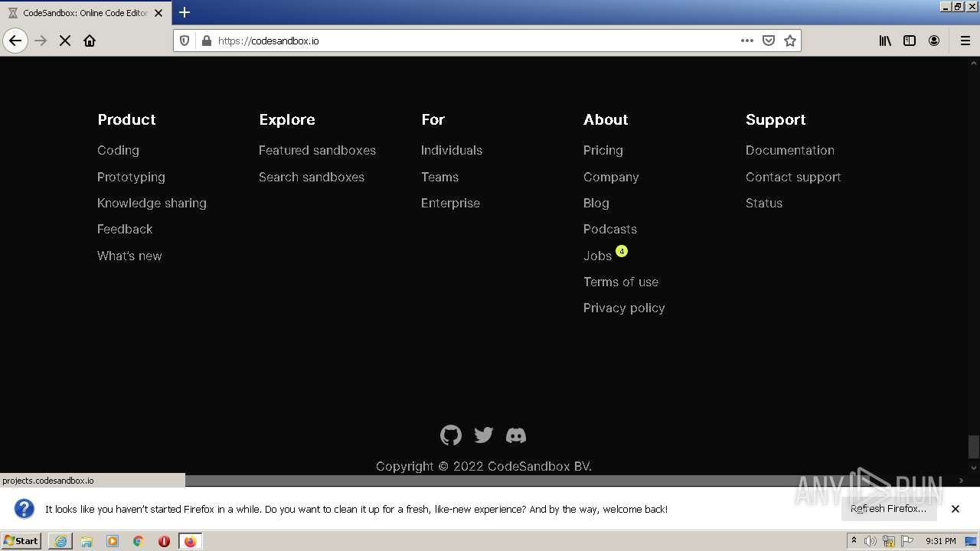
Task: Open the Twitter bird icon link
Action: (x=484, y=435)
